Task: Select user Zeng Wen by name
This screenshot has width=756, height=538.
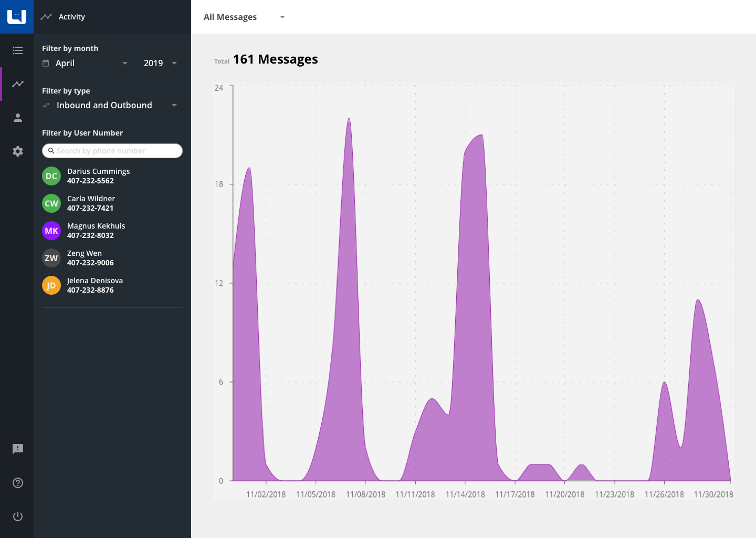Action: 85,253
